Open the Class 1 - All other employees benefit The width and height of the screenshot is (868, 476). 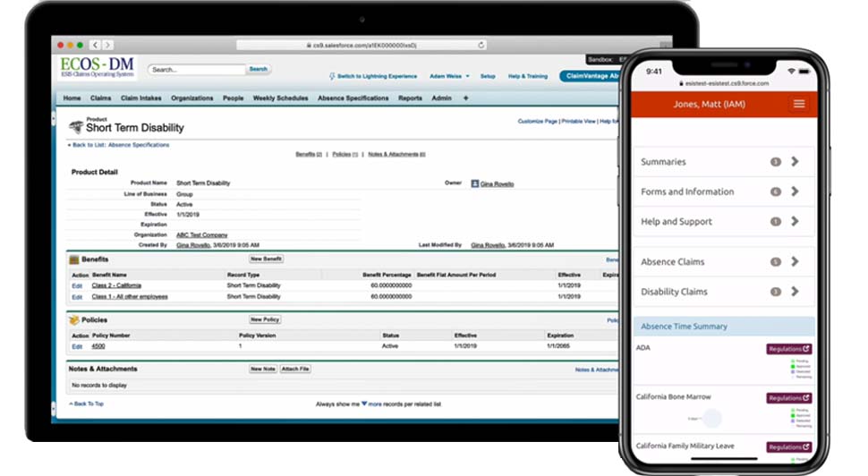point(130,297)
